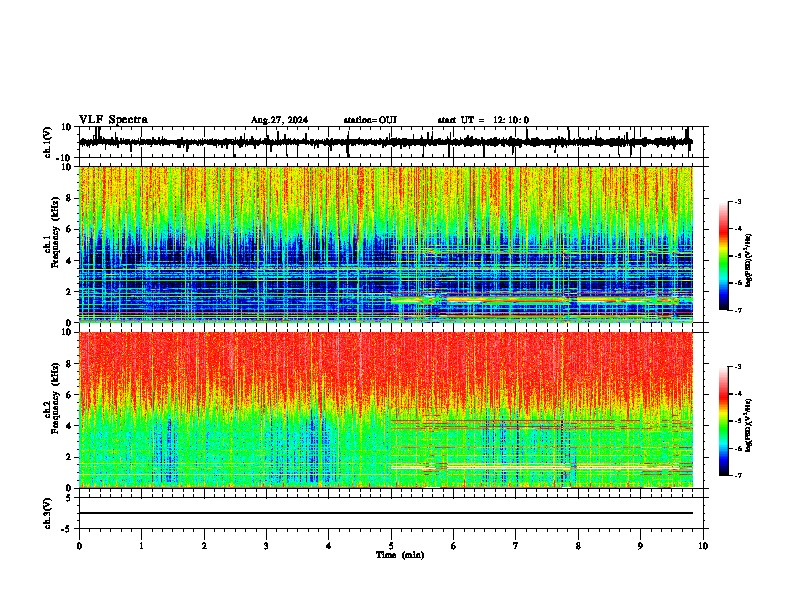The height and width of the screenshot is (612, 792).
Task: Click the "Time (min)" axis label
Action: pyautogui.click(x=400, y=555)
